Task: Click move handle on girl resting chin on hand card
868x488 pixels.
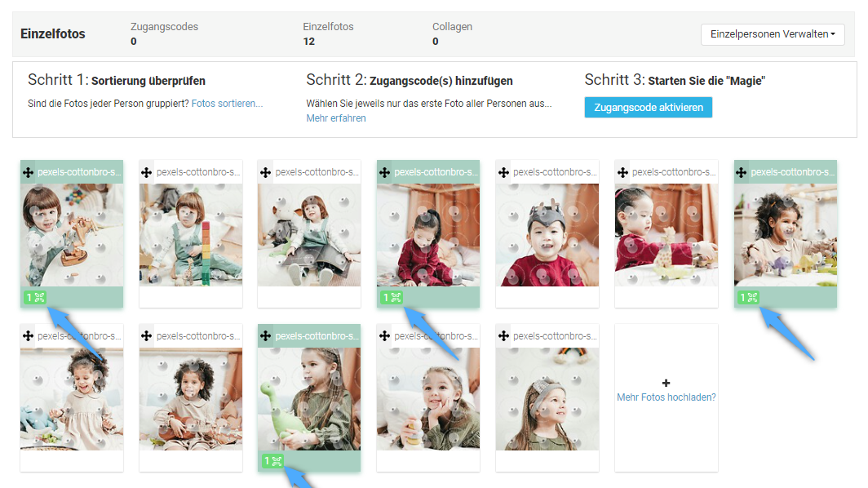Action: pyautogui.click(x=384, y=335)
